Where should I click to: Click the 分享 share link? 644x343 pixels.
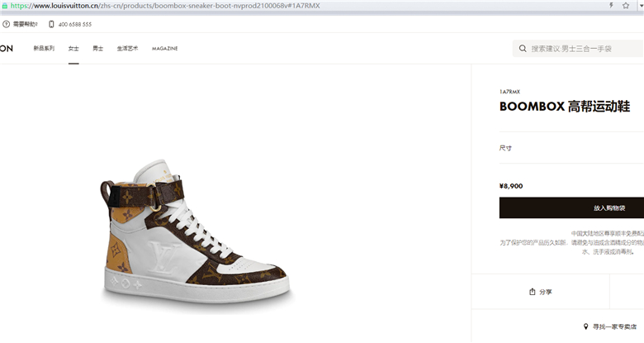[546, 292]
